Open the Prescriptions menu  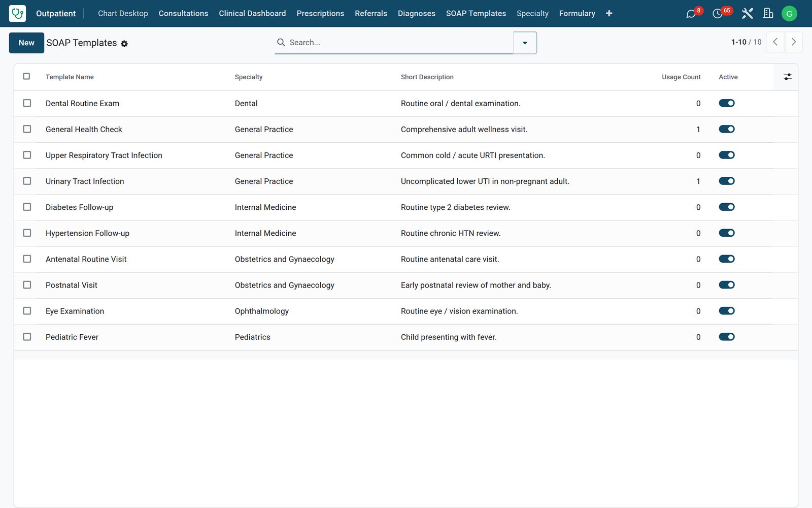coord(320,14)
